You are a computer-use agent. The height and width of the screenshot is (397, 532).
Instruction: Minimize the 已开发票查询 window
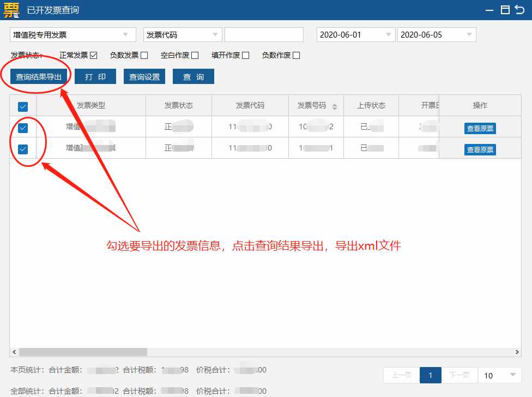coord(489,10)
